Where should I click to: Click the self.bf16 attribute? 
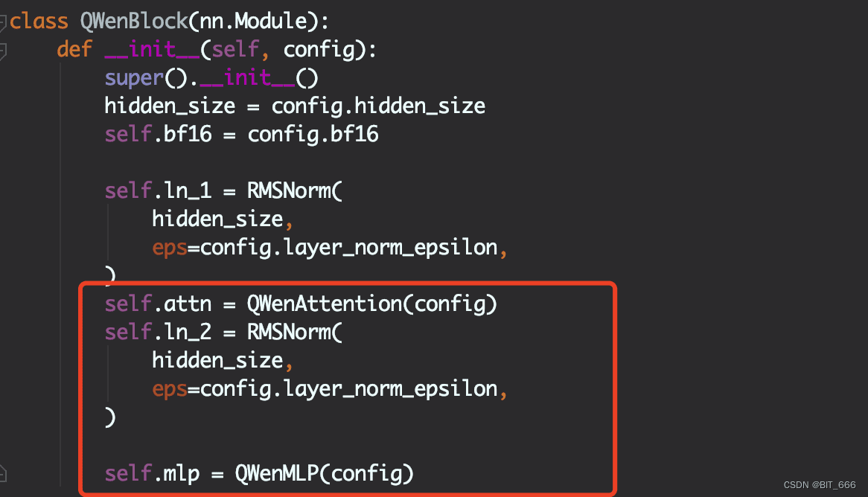pyautogui.click(x=159, y=135)
